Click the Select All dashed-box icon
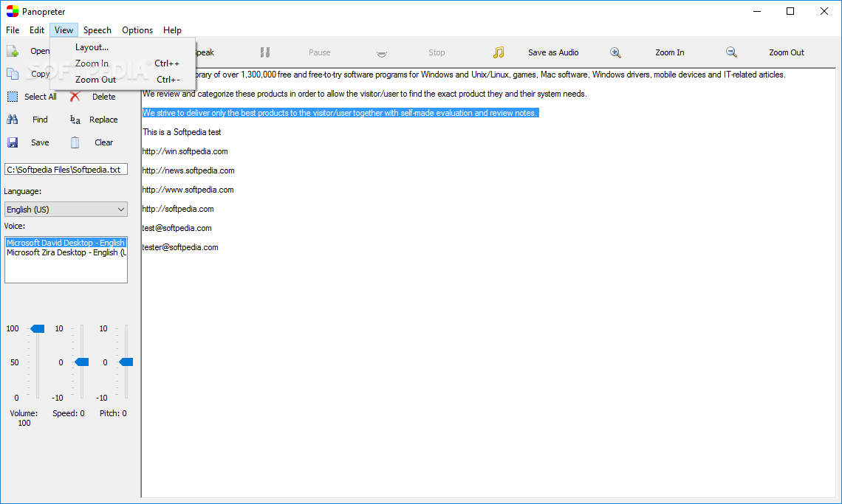The height and width of the screenshot is (504, 842). (13, 97)
